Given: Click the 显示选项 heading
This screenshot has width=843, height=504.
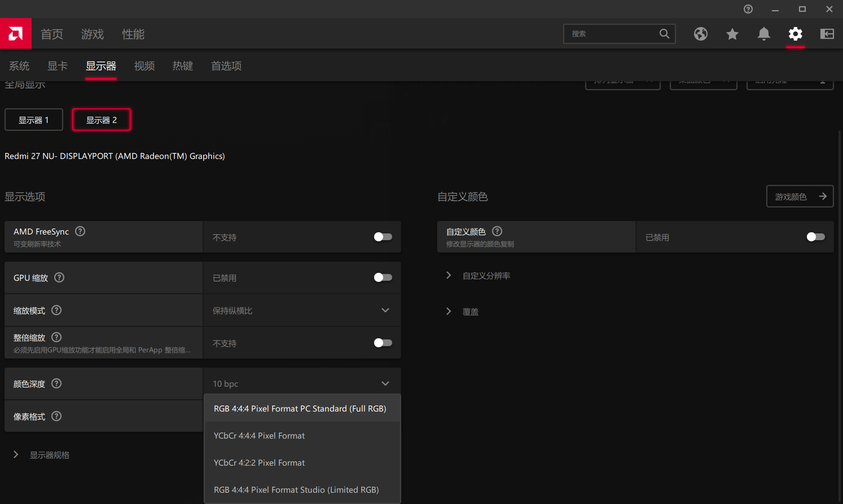Looking at the screenshot, I should [x=25, y=197].
